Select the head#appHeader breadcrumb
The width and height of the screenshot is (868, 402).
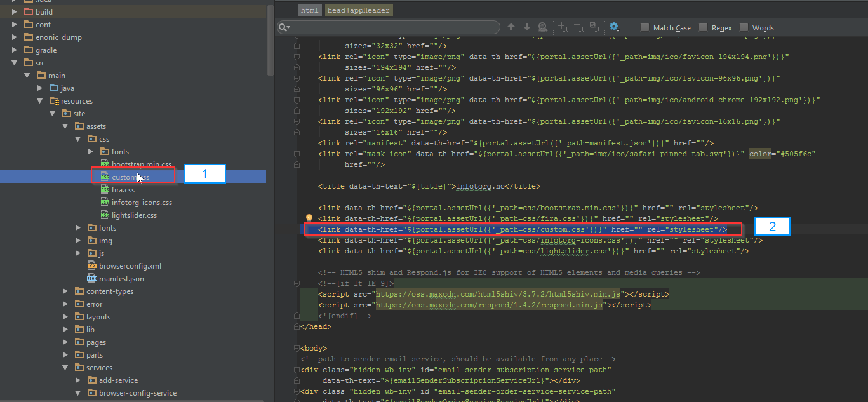[359, 10]
